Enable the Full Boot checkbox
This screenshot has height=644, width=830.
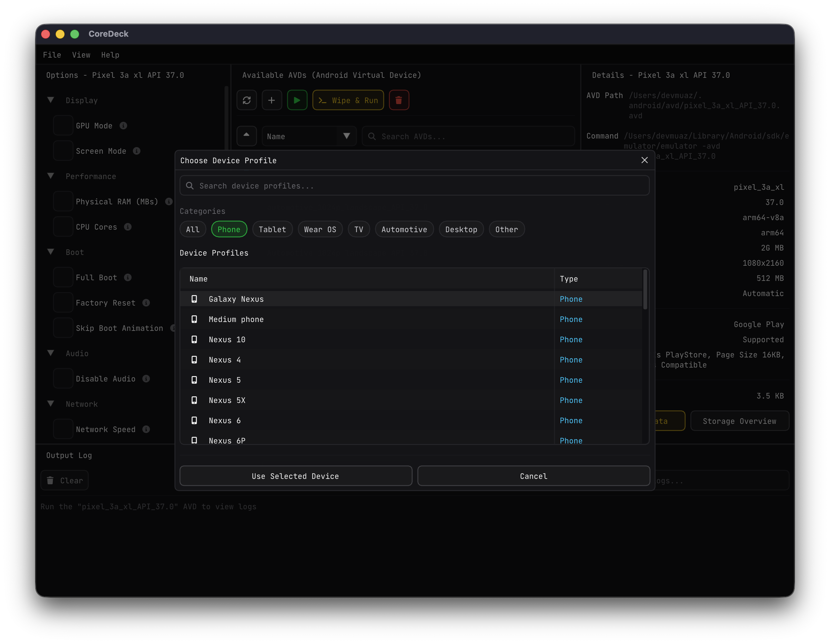(x=63, y=277)
